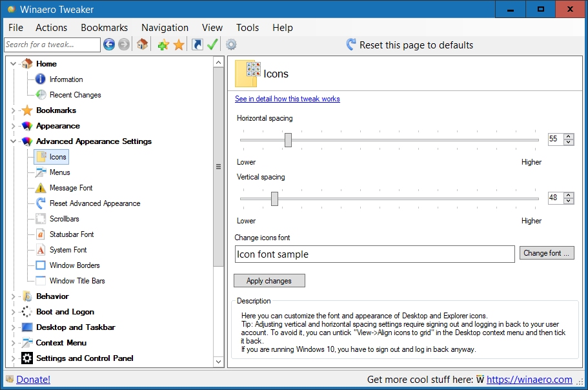588x390 pixels.
Task: Expand the Desktop and Taskbar node
Action: click(x=13, y=327)
